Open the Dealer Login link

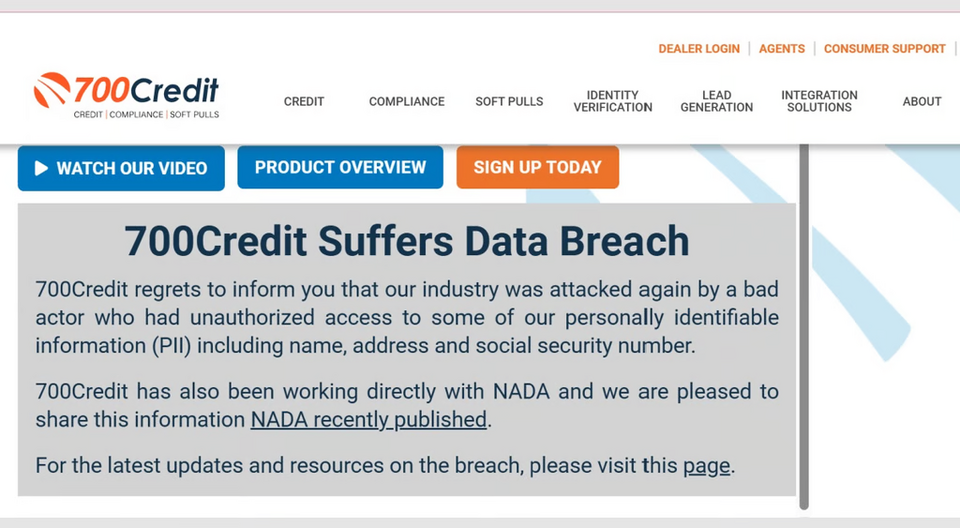[699, 48]
